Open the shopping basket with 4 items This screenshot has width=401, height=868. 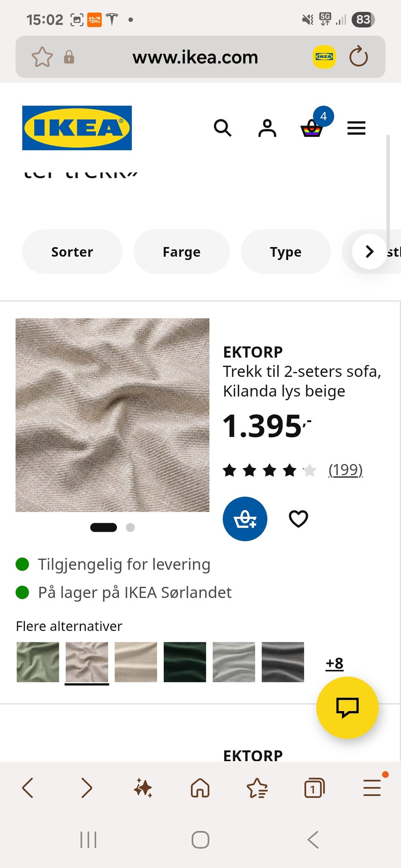[312, 128]
